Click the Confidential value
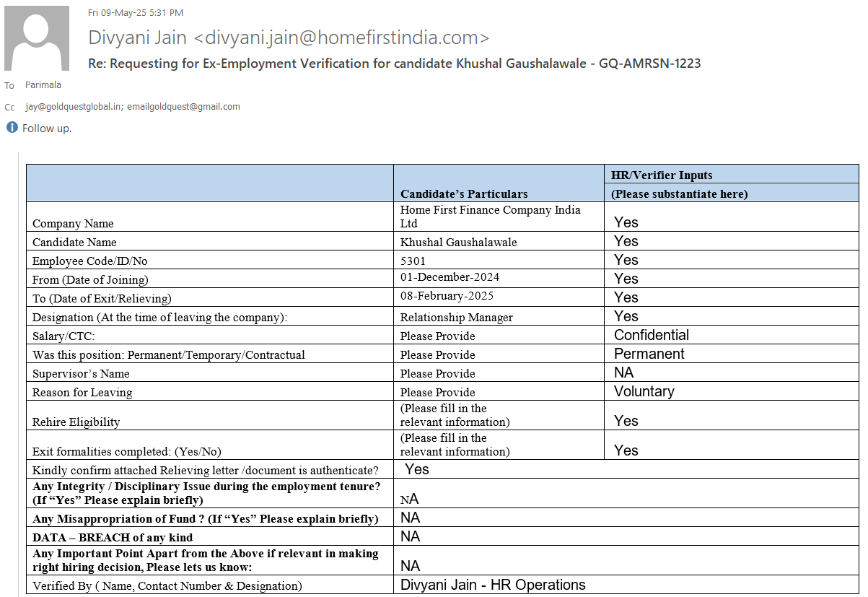Screen dimensions: 868x597 652,335
